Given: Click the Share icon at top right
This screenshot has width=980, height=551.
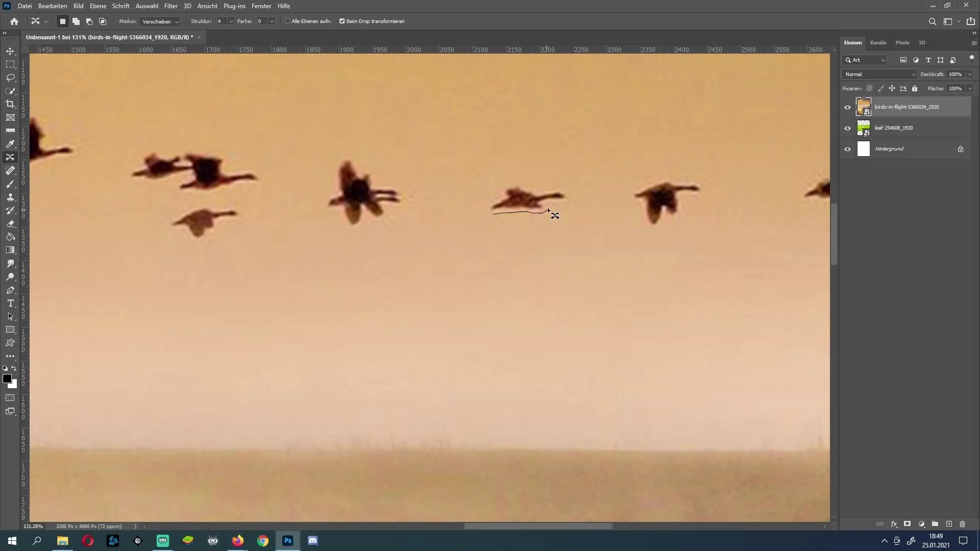Looking at the screenshot, I should (x=970, y=21).
